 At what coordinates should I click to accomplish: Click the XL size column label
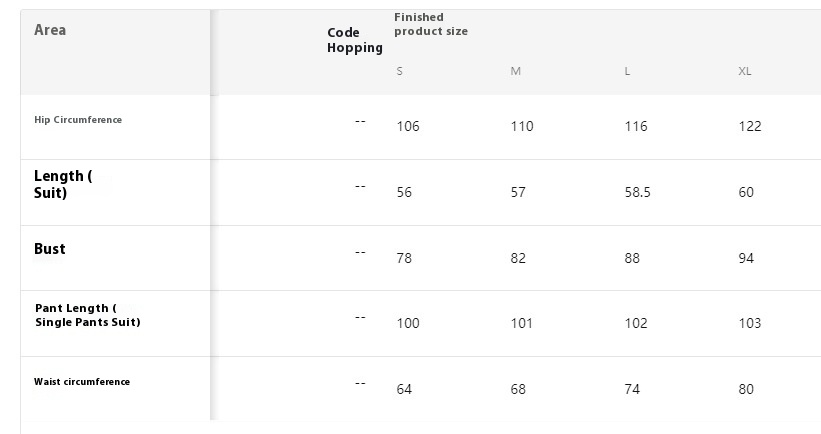coord(744,72)
